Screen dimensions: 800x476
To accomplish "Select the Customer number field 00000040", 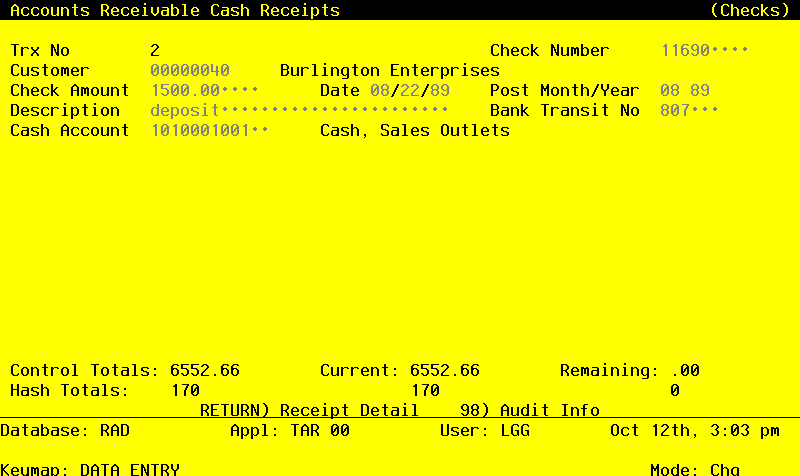I will pyautogui.click(x=190, y=70).
